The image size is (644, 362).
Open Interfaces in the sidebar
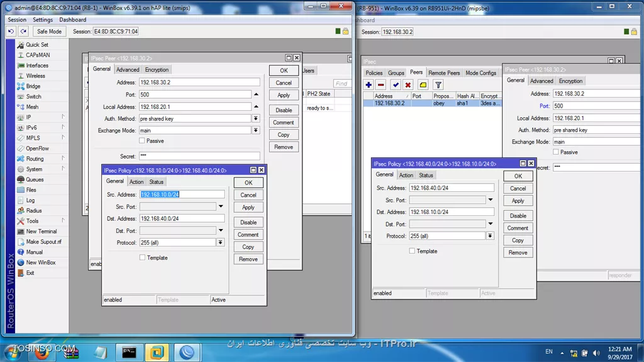point(37,65)
